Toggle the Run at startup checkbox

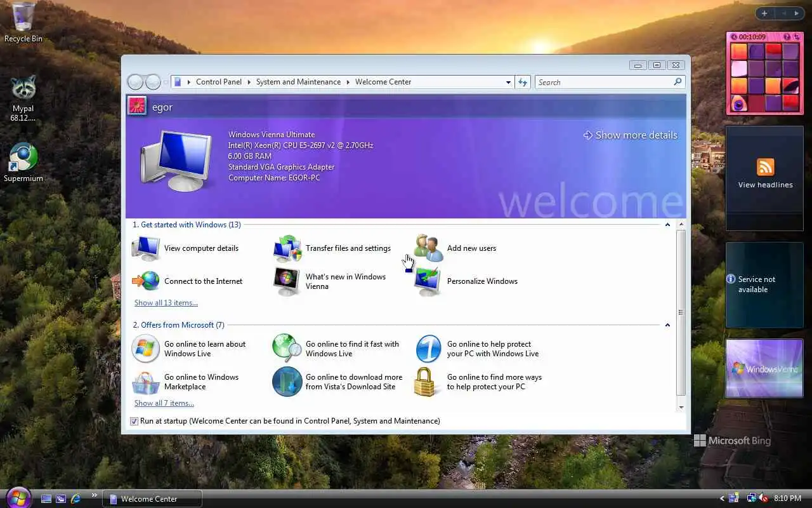point(134,421)
